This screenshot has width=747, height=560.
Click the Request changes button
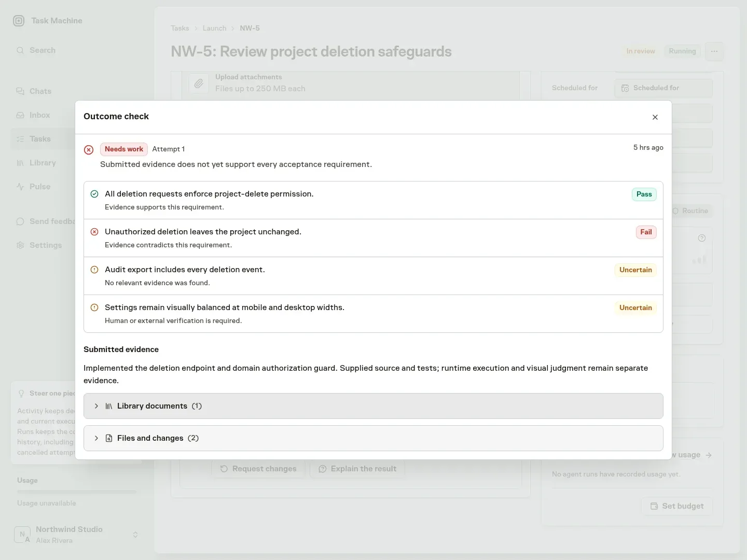tap(258, 469)
